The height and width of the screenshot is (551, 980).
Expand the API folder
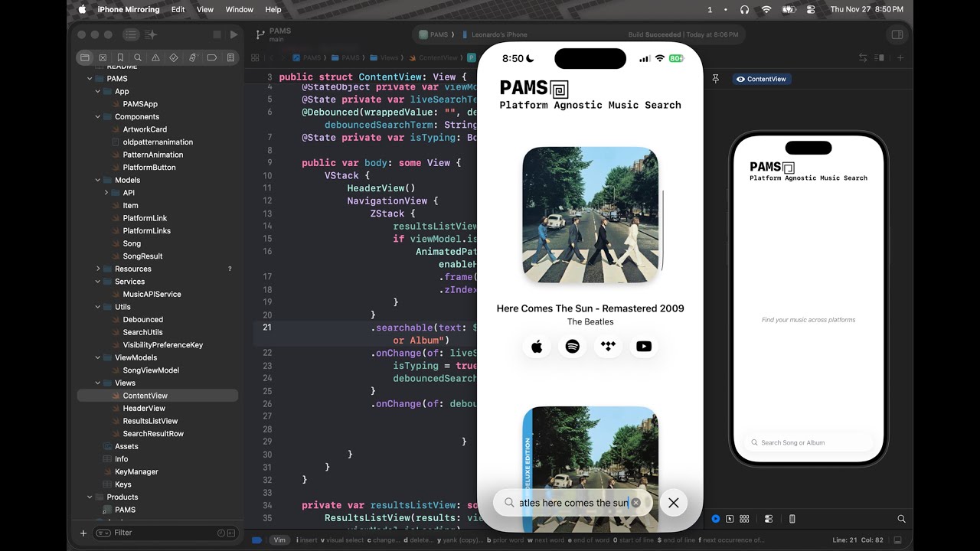(x=106, y=193)
